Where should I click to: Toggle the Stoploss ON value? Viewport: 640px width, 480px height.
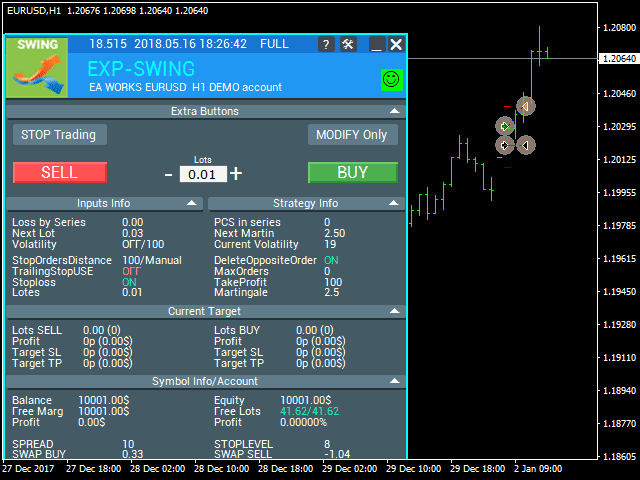pyautogui.click(x=130, y=282)
